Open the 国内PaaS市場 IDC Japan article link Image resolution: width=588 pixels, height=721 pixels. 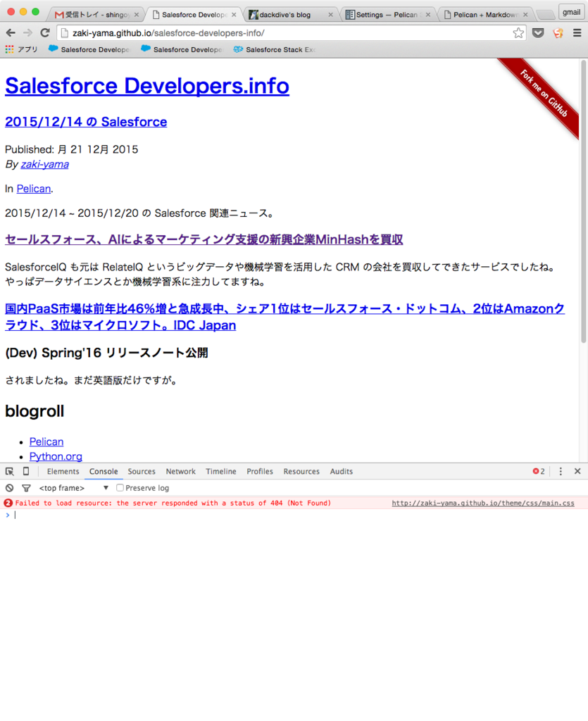click(x=284, y=317)
